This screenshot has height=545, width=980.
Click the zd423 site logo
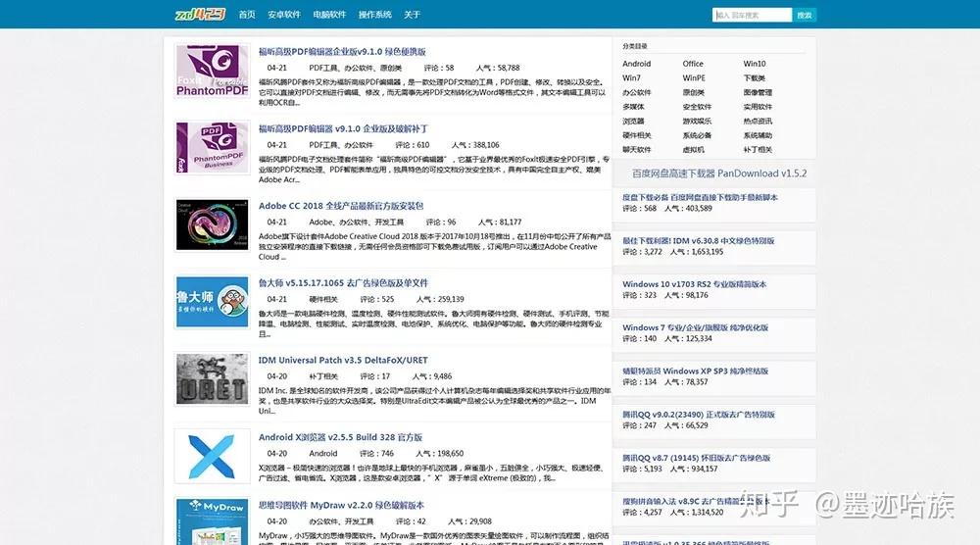(x=200, y=14)
